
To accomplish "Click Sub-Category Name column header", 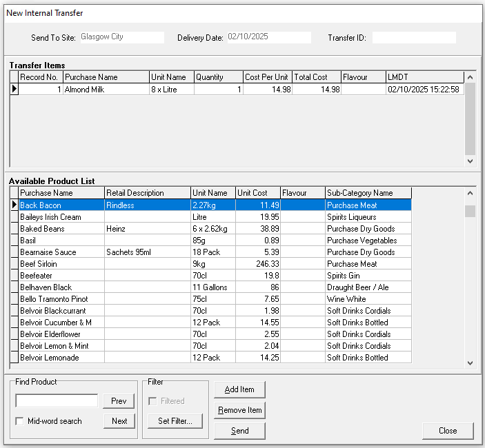I will [x=368, y=193].
